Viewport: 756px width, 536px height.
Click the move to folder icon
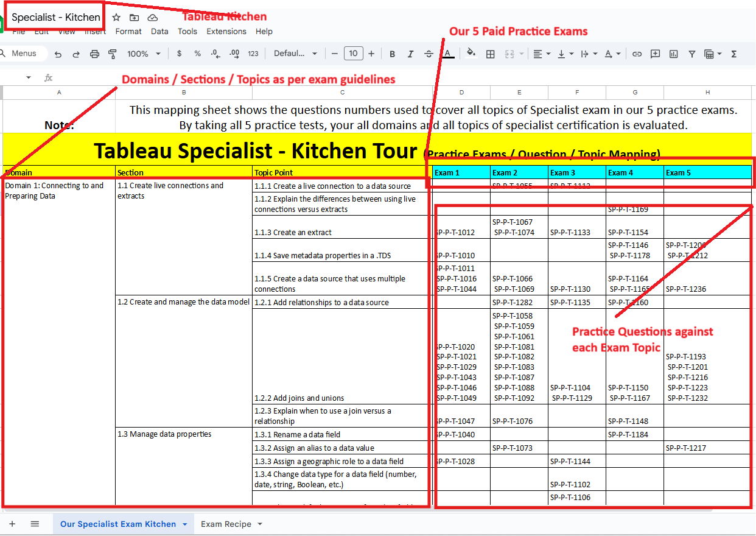coord(134,18)
